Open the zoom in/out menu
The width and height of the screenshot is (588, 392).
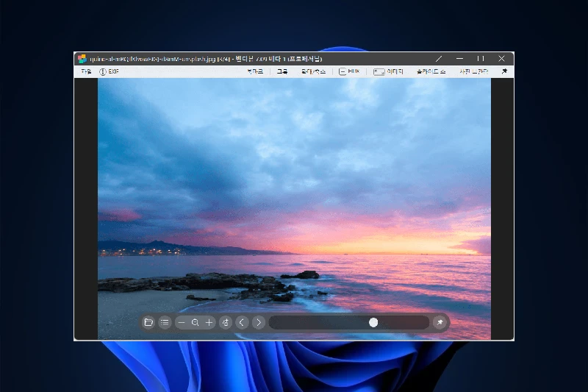coord(314,71)
